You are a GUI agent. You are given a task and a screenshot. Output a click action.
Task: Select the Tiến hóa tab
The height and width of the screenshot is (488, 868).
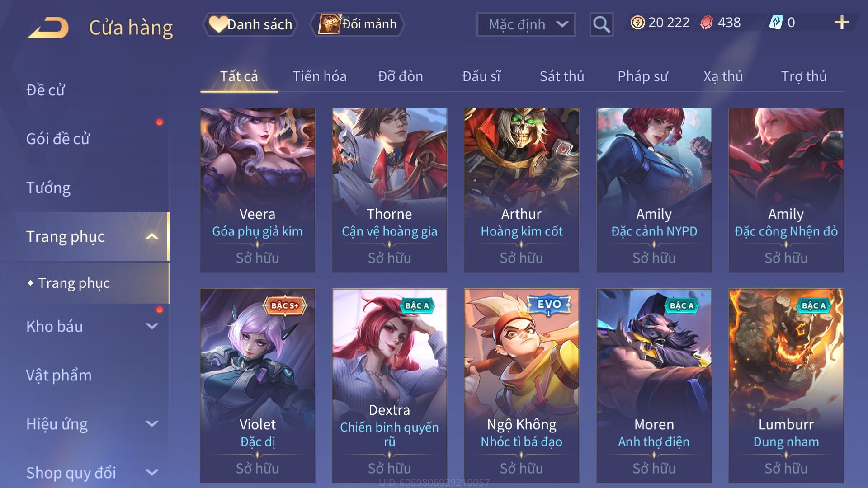coord(320,76)
